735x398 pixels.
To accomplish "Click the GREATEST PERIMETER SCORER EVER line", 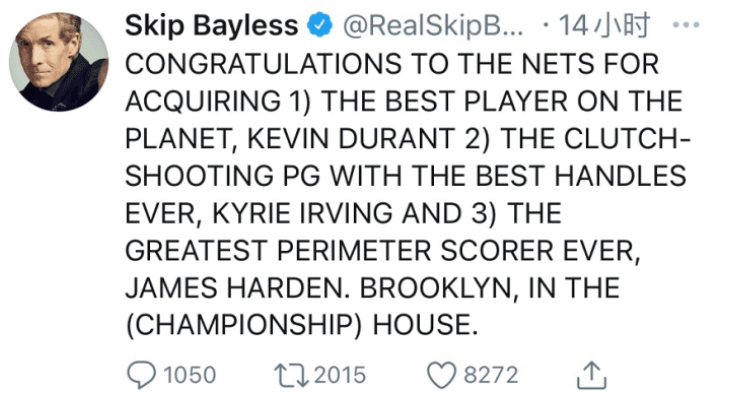I will (382, 251).
